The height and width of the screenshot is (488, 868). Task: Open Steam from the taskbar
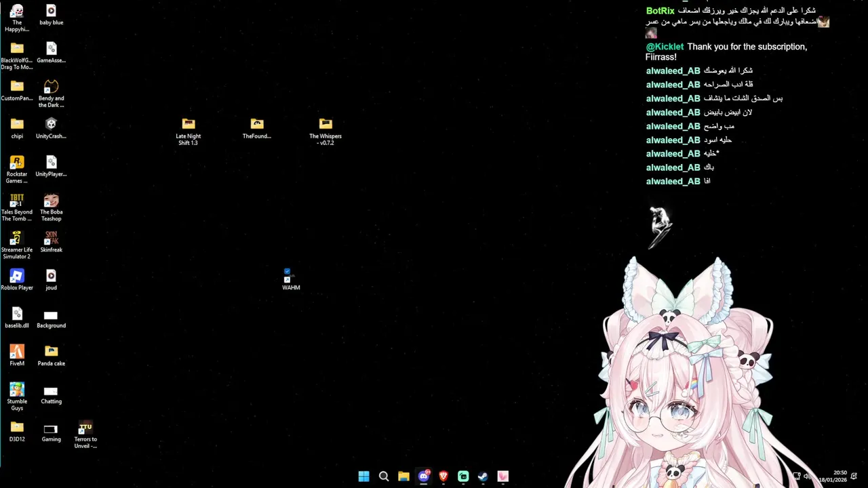[x=483, y=476]
